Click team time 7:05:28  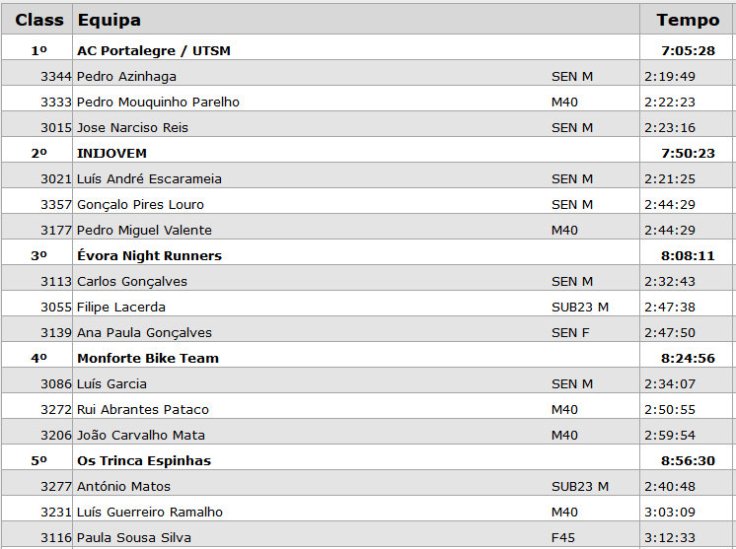click(x=687, y=50)
